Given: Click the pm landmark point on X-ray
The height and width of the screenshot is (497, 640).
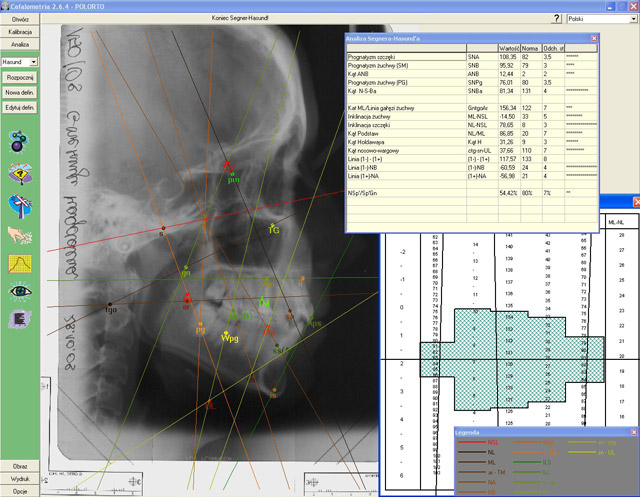Looking at the screenshot, I should [232, 174].
